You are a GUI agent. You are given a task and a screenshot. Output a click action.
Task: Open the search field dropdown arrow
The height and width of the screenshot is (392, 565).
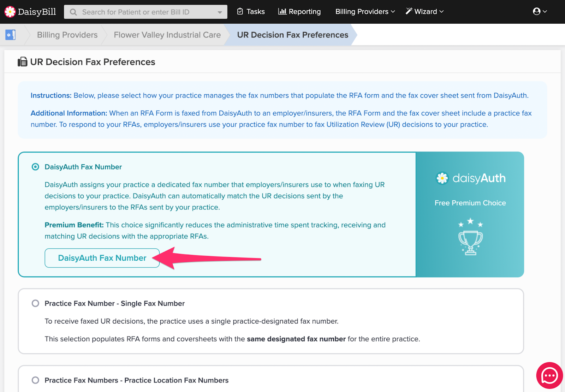pos(220,12)
